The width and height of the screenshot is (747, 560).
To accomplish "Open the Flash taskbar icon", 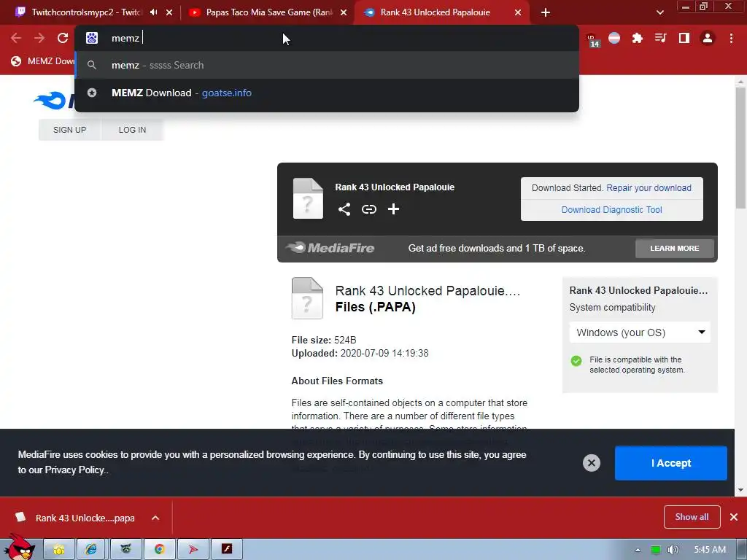I will coord(227,549).
